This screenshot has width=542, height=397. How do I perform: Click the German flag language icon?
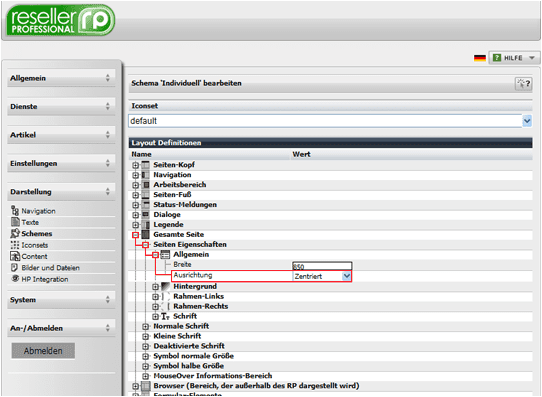coord(480,58)
